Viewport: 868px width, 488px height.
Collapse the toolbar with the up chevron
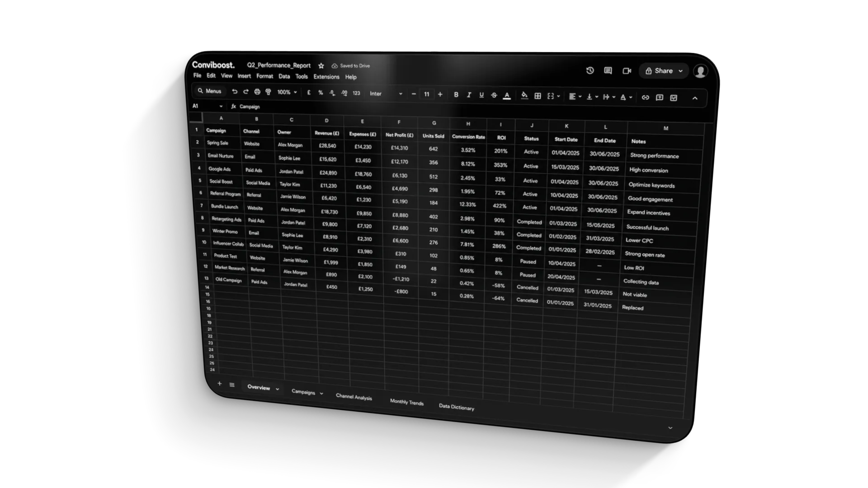pyautogui.click(x=695, y=98)
